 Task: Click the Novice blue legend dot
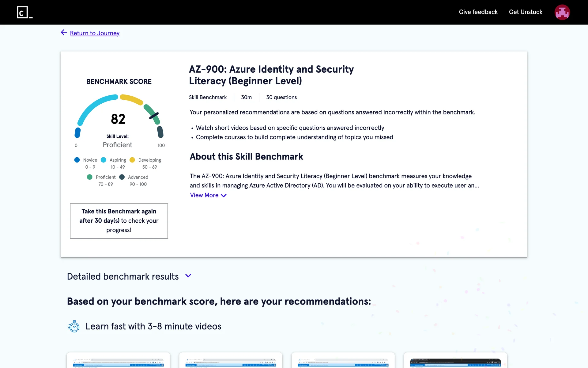(x=77, y=160)
